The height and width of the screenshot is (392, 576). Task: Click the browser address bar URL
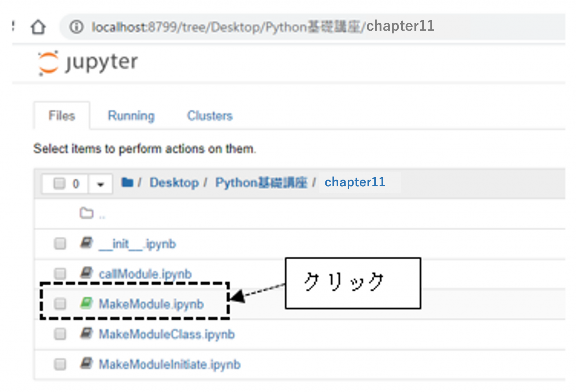click(x=263, y=27)
